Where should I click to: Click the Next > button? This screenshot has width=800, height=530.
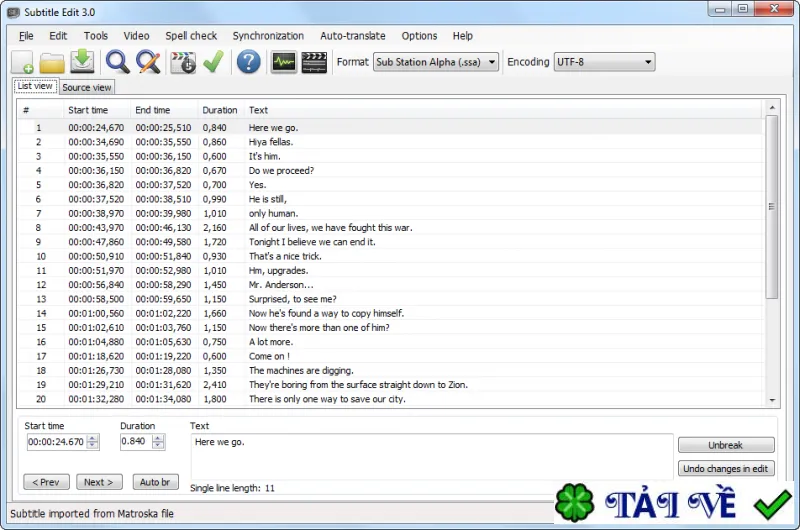coord(99,482)
